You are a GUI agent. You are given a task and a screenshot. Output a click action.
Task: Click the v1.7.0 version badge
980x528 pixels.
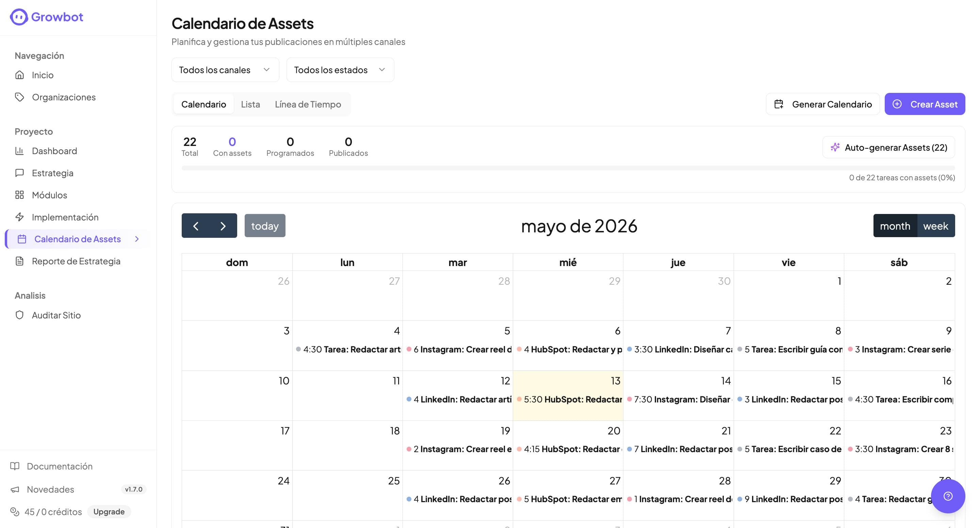(133, 489)
